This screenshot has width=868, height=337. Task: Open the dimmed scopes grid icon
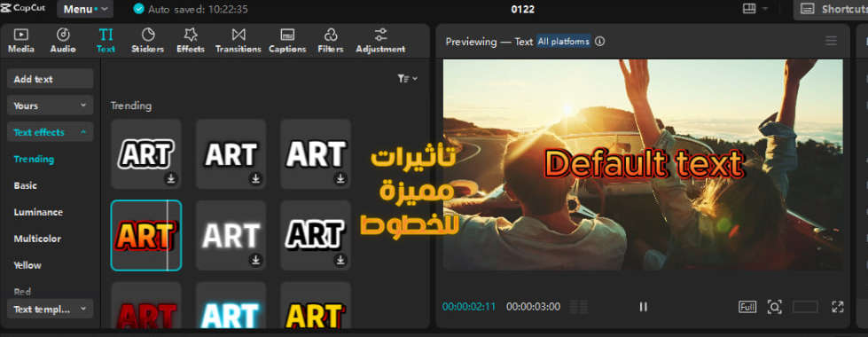click(x=578, y=307)
